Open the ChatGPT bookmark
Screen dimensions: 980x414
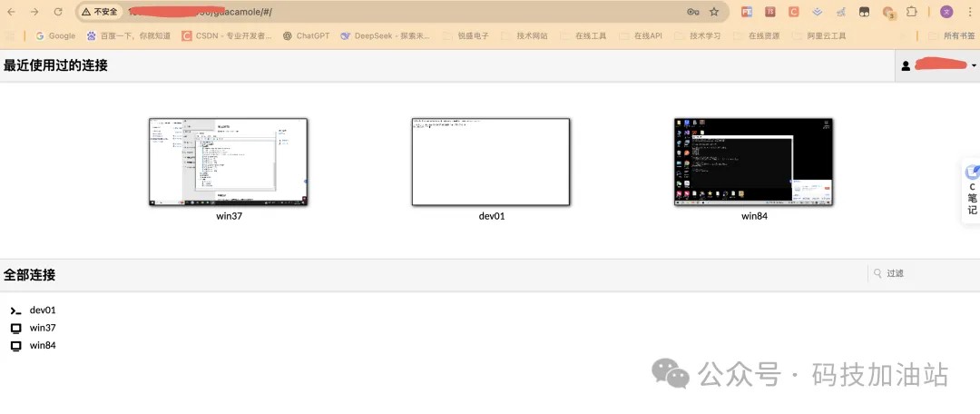306,35
